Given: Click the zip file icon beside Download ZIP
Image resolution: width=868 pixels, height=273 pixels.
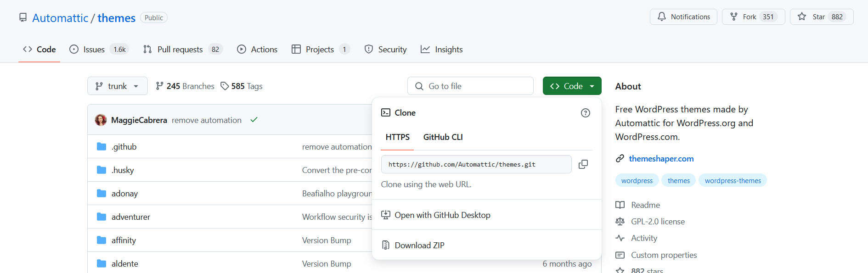Looking at the screenshot, I should 386,245.
